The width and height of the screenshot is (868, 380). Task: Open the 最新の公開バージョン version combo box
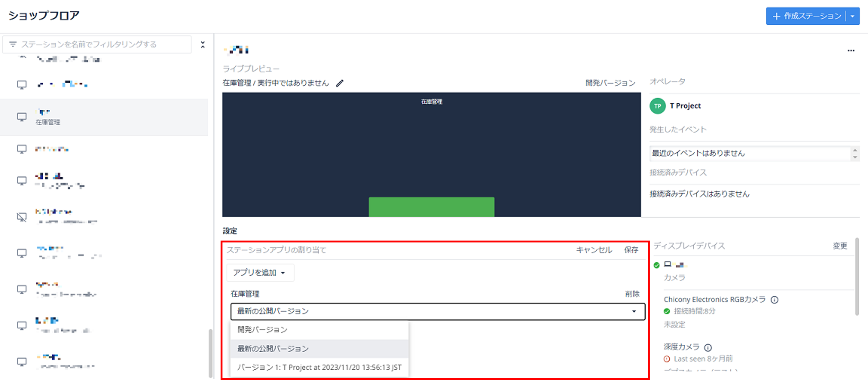tap(438, 311)
